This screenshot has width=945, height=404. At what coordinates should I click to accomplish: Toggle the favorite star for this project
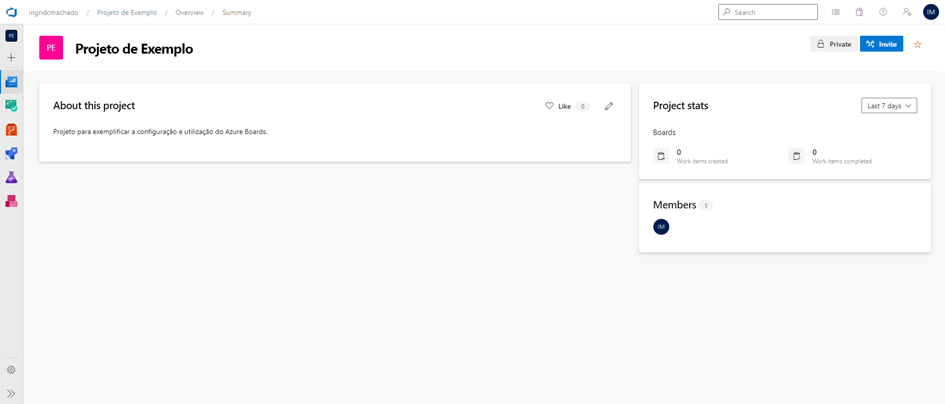(x=917, y=44)
